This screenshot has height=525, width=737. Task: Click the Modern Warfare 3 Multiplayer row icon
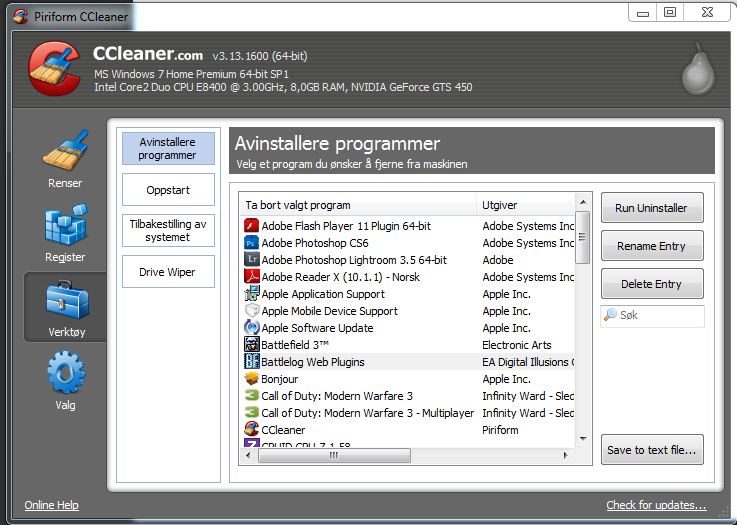point(251,413)
